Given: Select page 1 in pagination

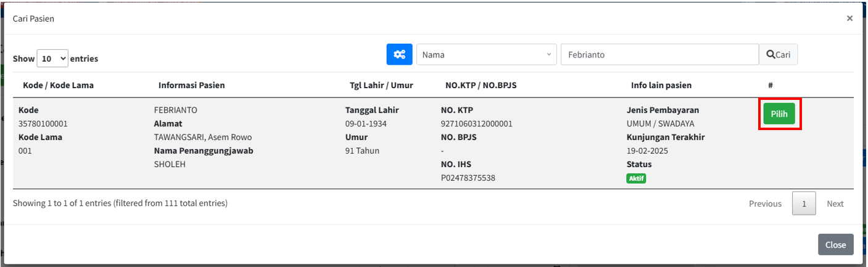Looking at the screenshot, I should point(804,203).
